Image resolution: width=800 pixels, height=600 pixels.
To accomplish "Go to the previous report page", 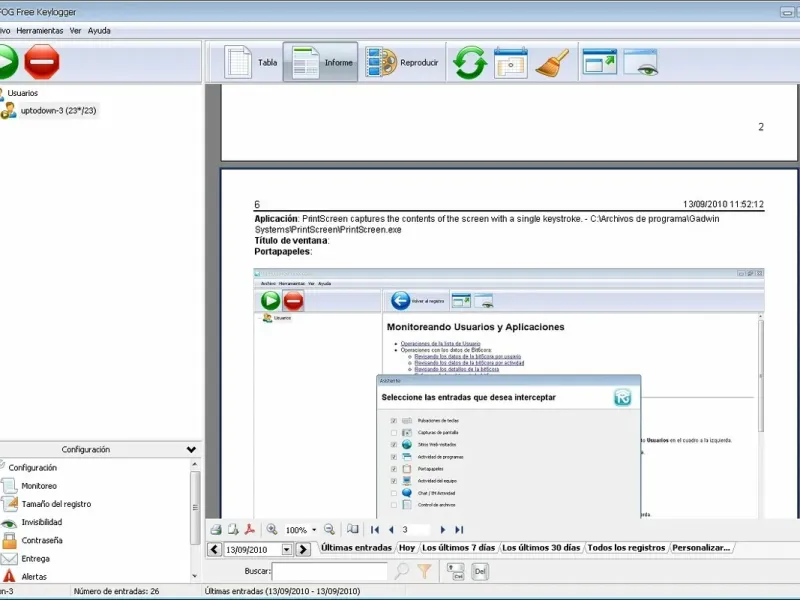I will pos(391,530).
